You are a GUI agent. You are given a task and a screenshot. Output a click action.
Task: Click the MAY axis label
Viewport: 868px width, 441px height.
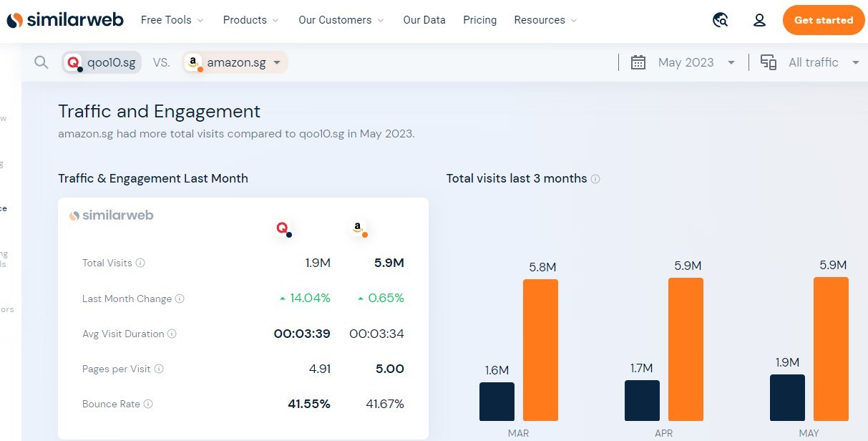809,434
